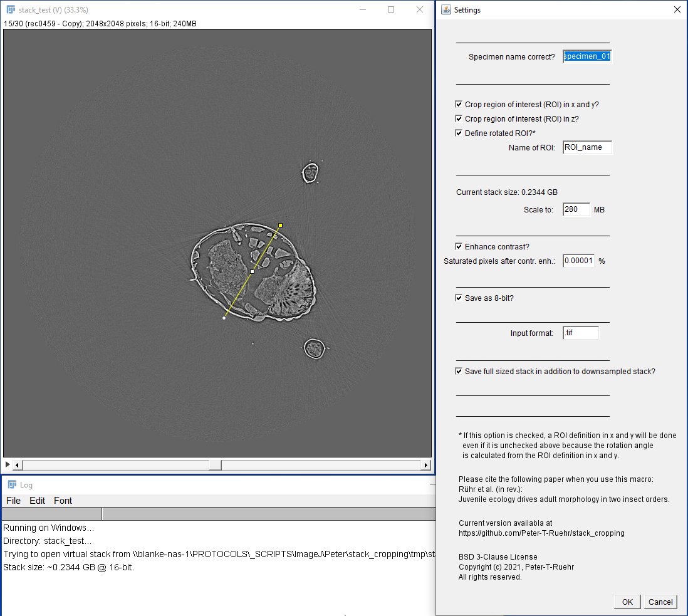Click the 'Trying to open virtual stack' log line
This screenshot has width=688, height=616.
click(219, 554)
